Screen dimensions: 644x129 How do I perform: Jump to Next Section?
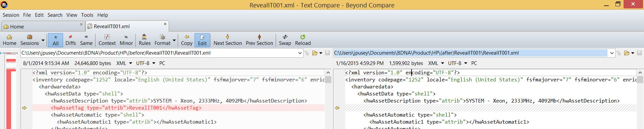(228, 40)
